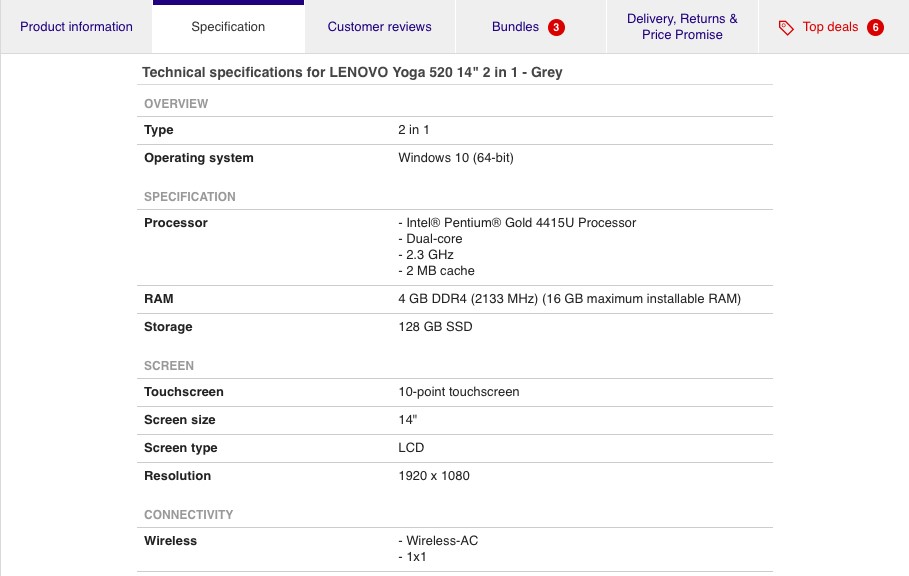Click the Resolution row label
The width and height of the screenshot is (909, 576).
click(177, 476)
